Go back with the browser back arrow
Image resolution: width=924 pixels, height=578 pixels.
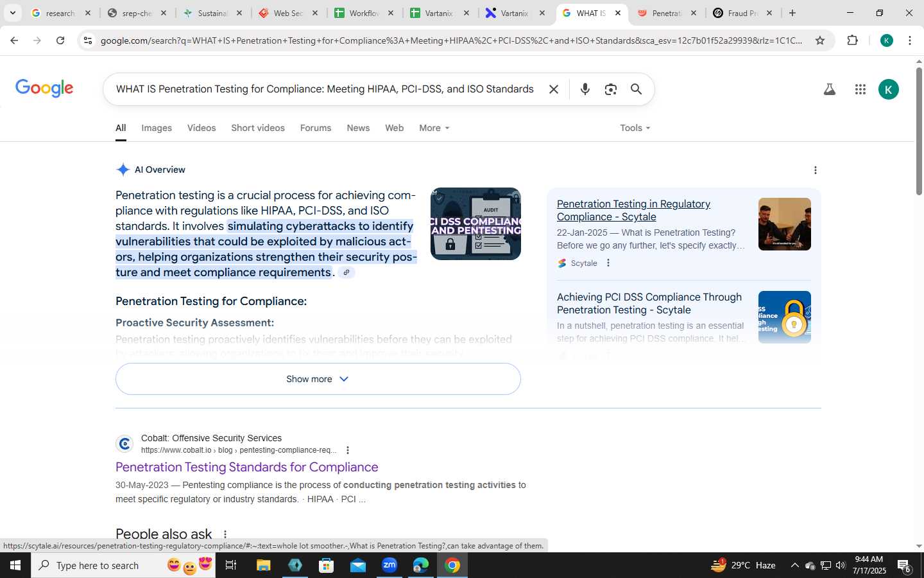point(14,40)
